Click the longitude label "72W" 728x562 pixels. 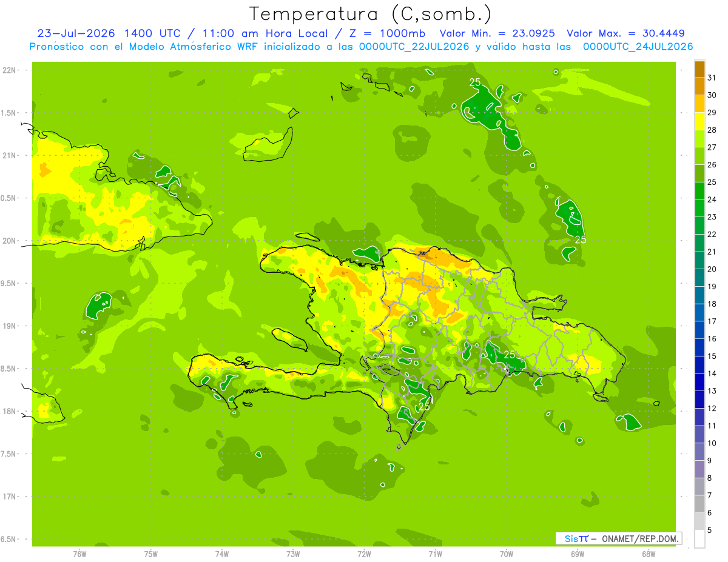click(364, 554)
